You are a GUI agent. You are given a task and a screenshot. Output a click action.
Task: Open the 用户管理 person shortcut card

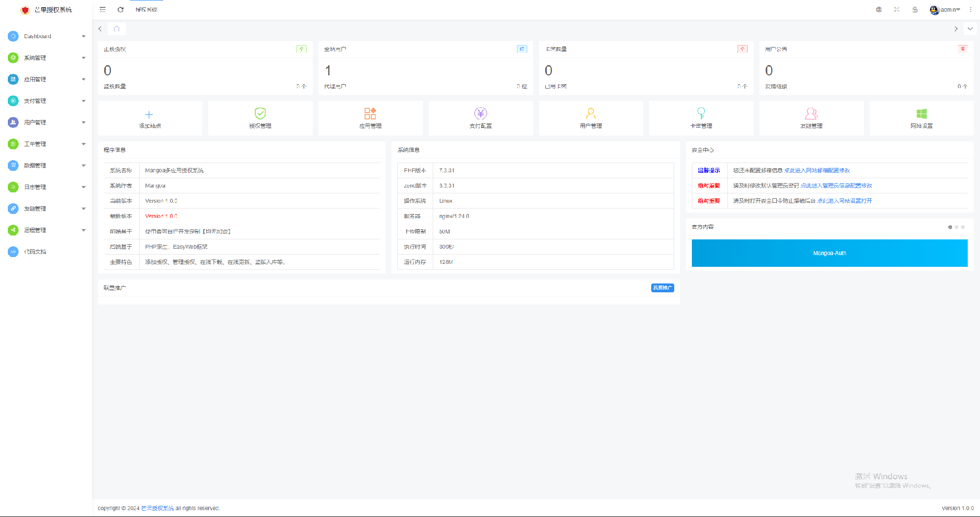591,118
